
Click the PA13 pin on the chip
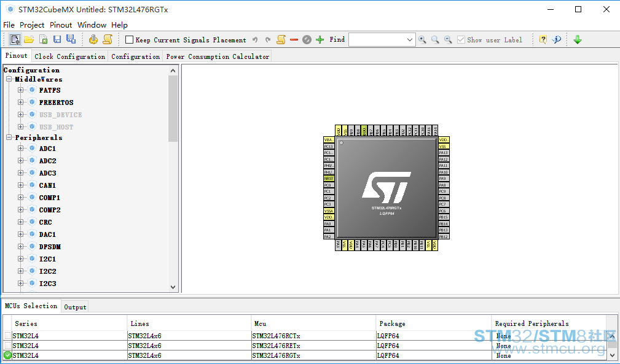(x=444, y=153)
